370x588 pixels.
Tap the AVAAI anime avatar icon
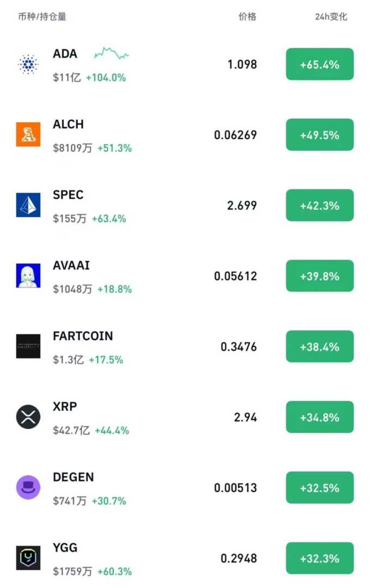point(28,275)
